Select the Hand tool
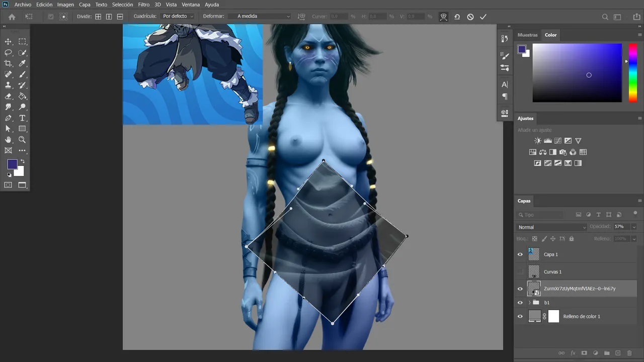The width and height of the screenshot is (644, 362). click(x=8, y=140)
